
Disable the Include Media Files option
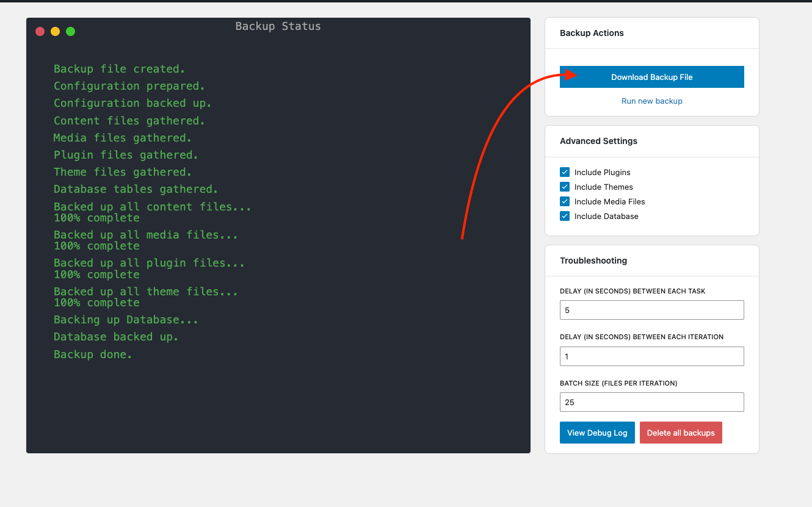point(565,201)
